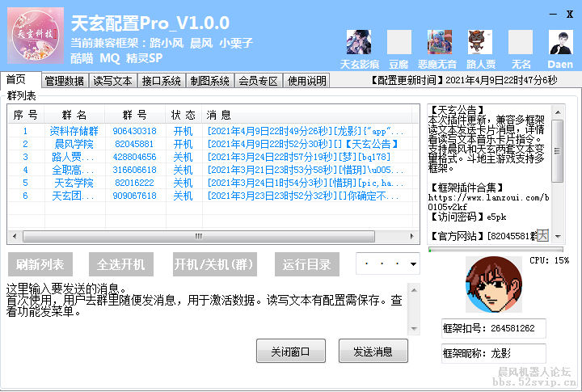Open the dotted combo box dropdown
582x392 pixels.
[413, 264]
